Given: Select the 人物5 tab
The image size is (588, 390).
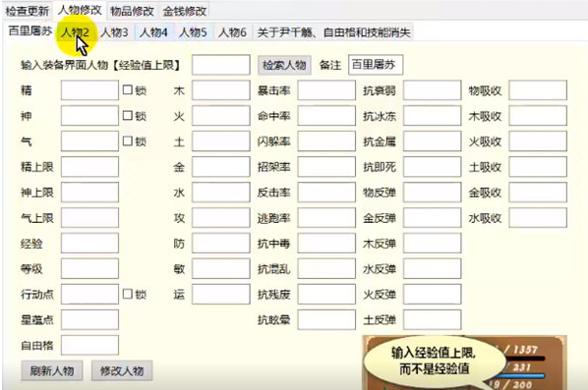Looking at the screenshot, I should point(193,32).
